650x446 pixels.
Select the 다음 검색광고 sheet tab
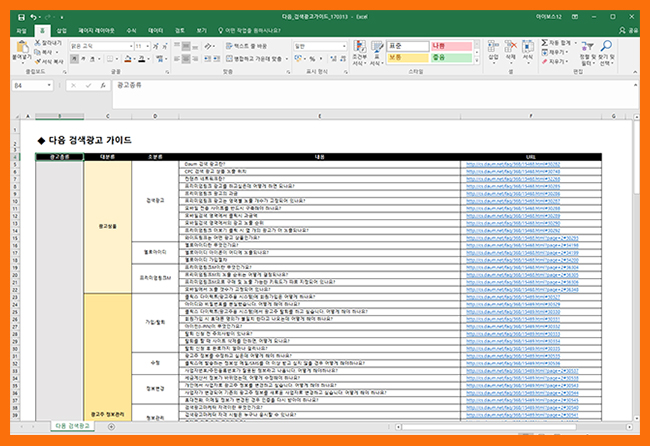tap(73, 426)
